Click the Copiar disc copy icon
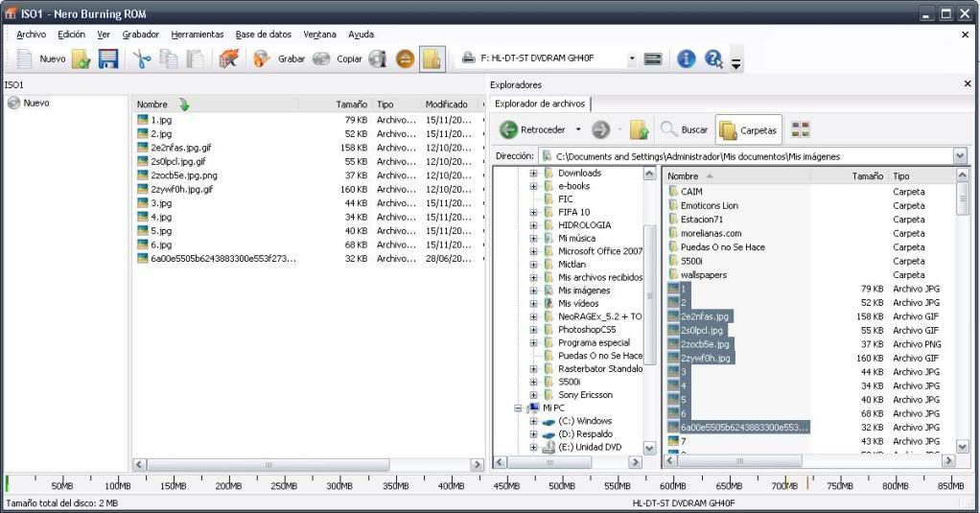Viewport: 980px width, 513px height. click(x=321, y=59)
